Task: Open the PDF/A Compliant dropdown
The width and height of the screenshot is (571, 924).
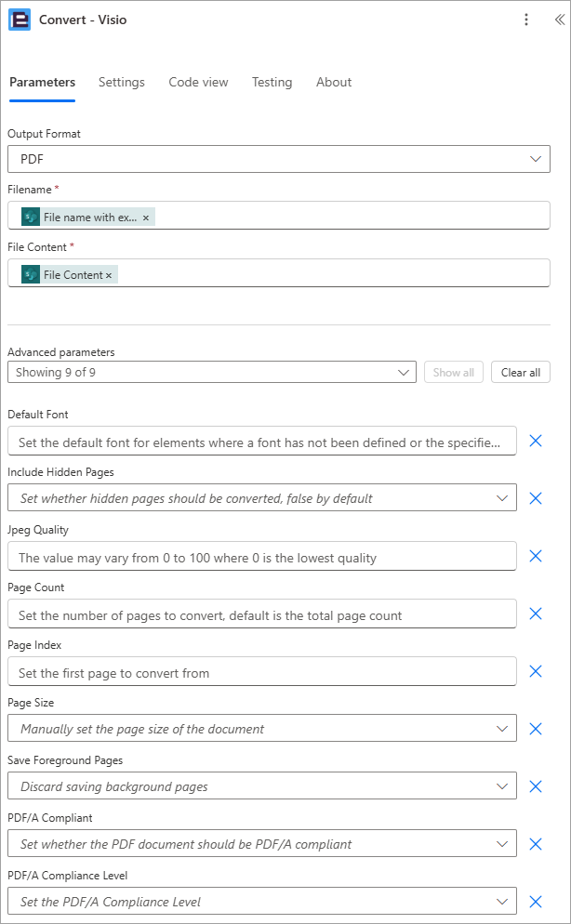Action: [262, 844]
